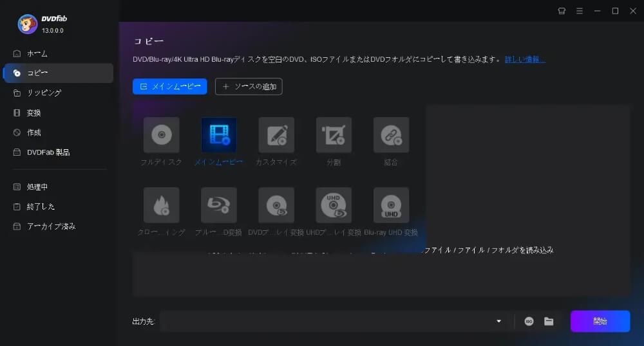Open the 詳しい情報 link

525,59
